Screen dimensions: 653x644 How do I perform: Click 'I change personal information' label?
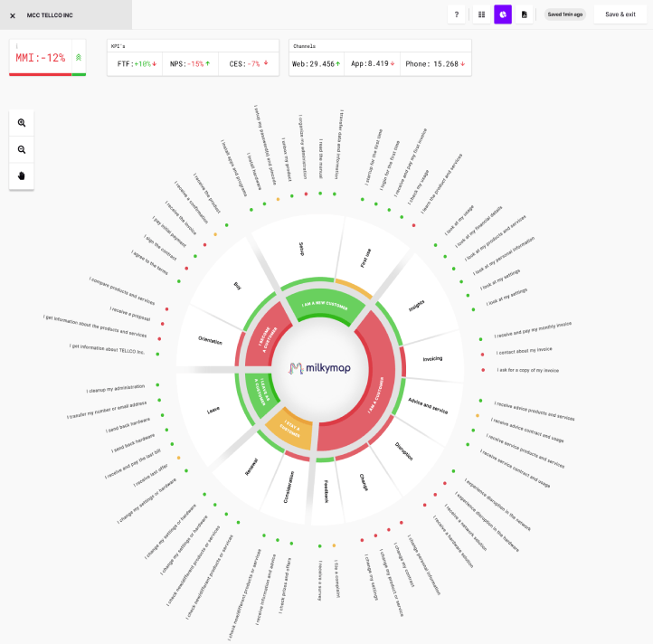[x=423, y=564]
